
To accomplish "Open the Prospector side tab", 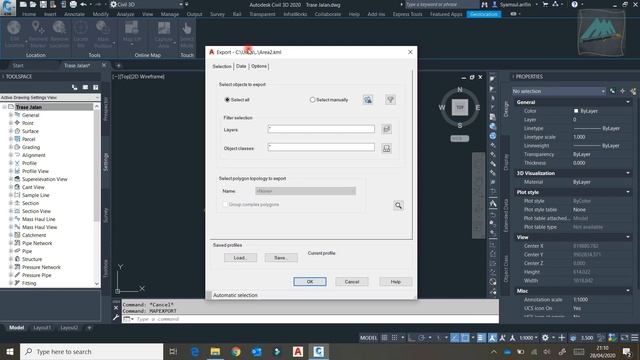I will (106, 109).
